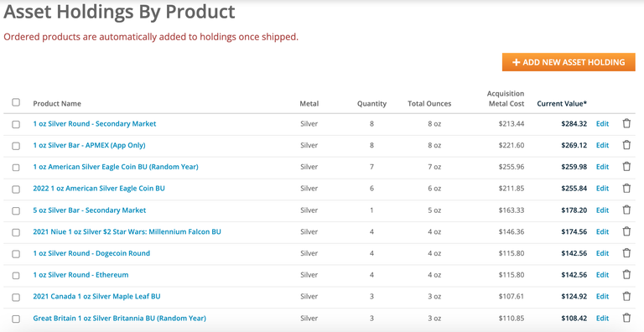Screen dimensions: 644x332
Task: Click the 7 oz total ounces cell
Action: point(434,167)
